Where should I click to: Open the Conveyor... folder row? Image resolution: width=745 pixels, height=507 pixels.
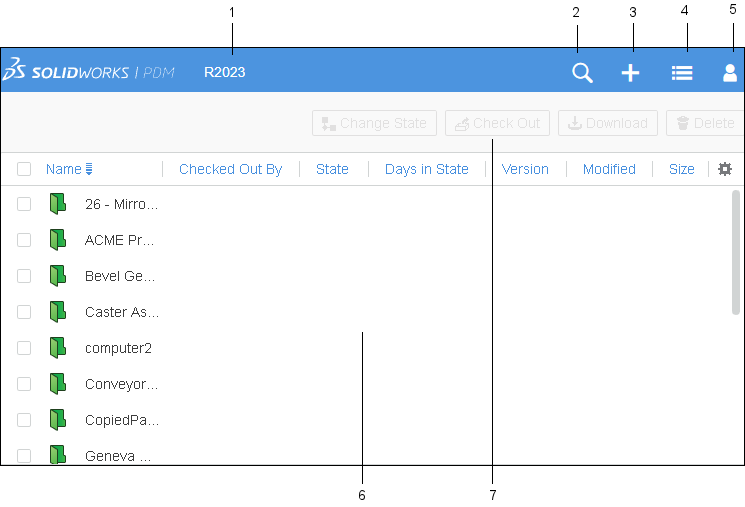click(121, 384)
